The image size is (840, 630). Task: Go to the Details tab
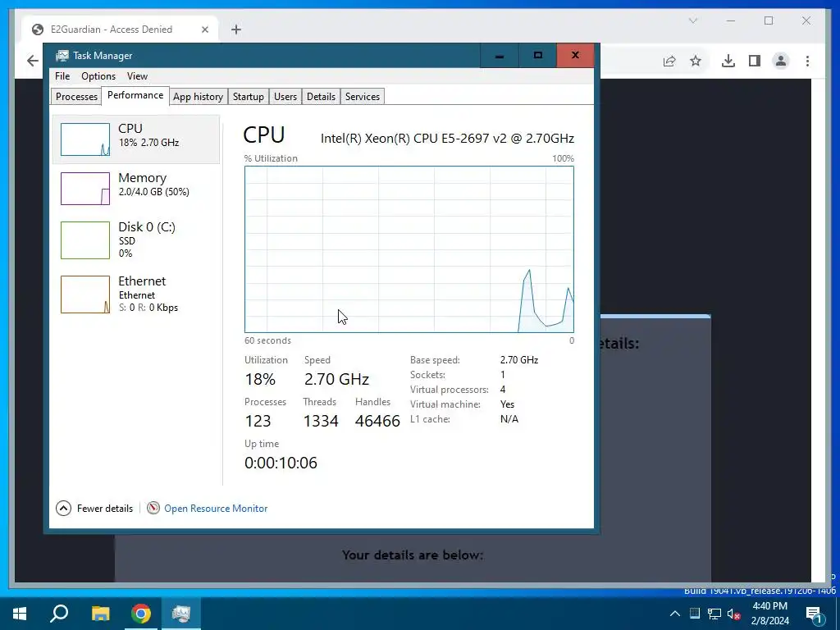pyautogui.click(x=321, y=97)
